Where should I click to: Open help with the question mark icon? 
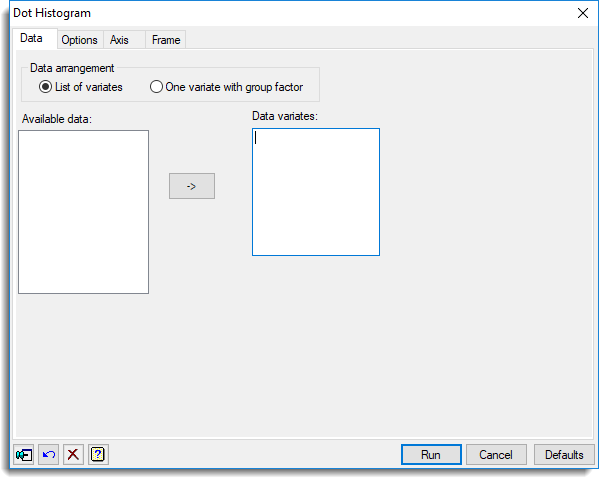click(98, 455)
